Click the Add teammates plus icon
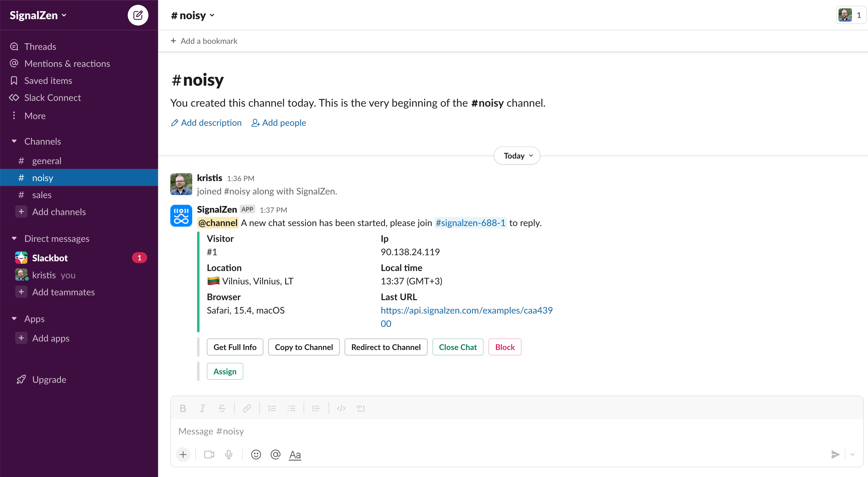Screen dimensions: 868x477 click(21, 292)
